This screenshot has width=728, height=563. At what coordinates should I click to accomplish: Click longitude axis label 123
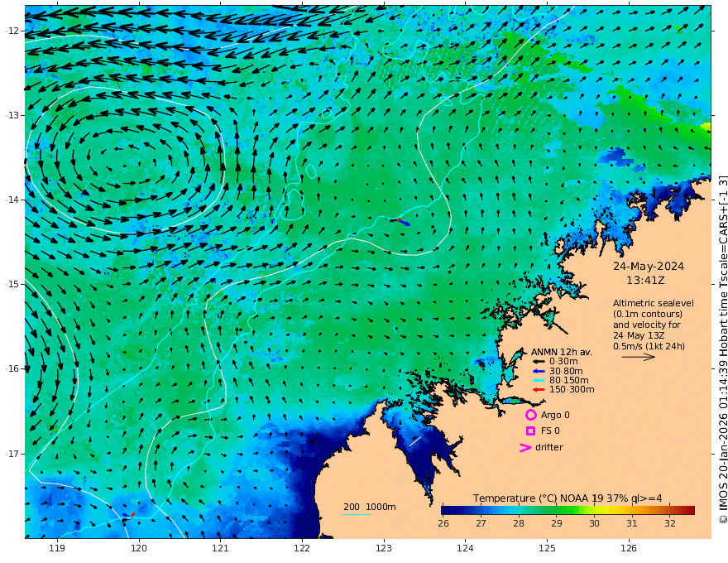click(384, 549)
